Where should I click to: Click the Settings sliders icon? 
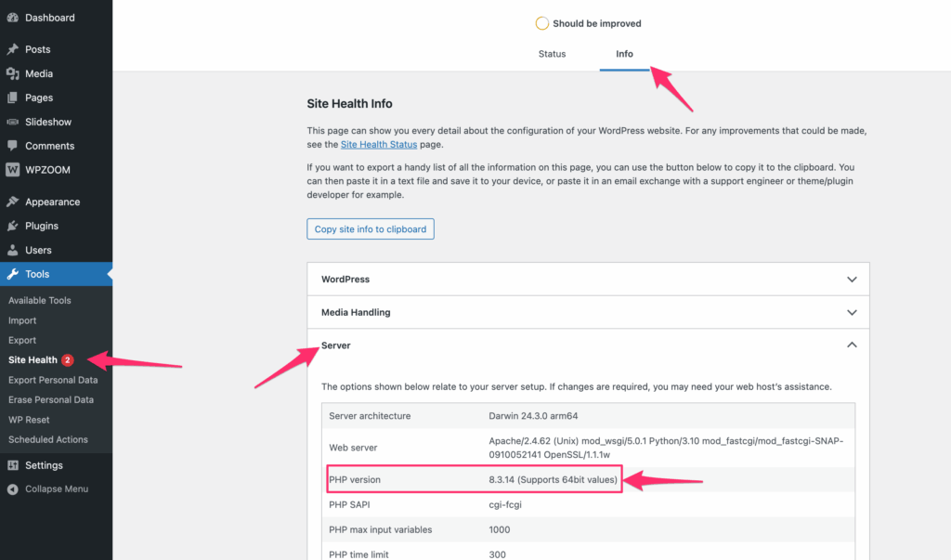pos(12,465)
